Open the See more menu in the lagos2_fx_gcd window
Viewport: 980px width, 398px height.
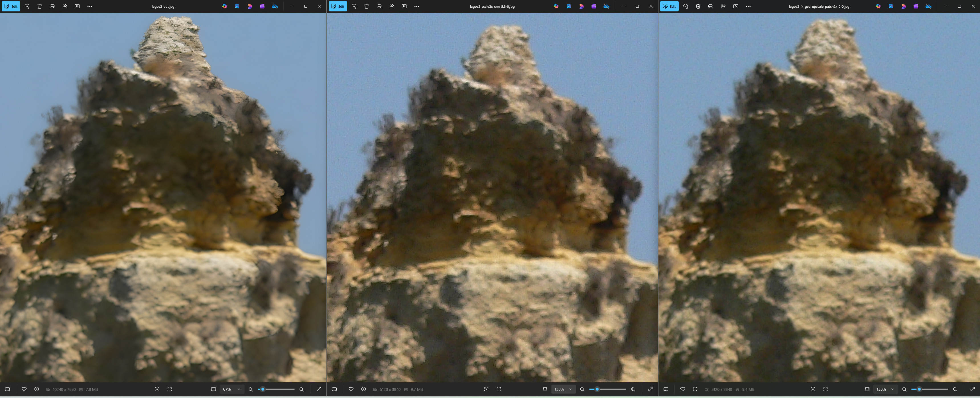click(748, 7)
